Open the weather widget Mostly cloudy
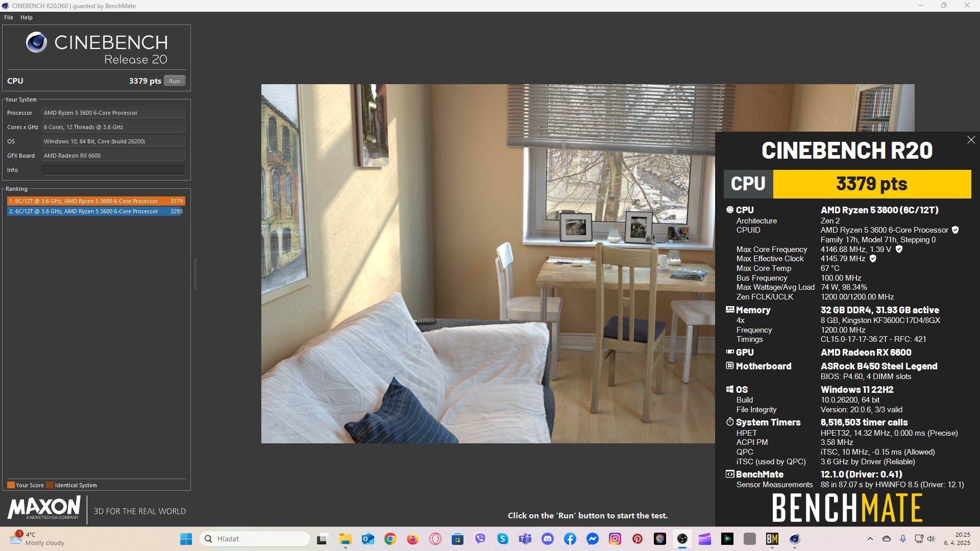This screenshot has width=980, height=551. point(37,539)
